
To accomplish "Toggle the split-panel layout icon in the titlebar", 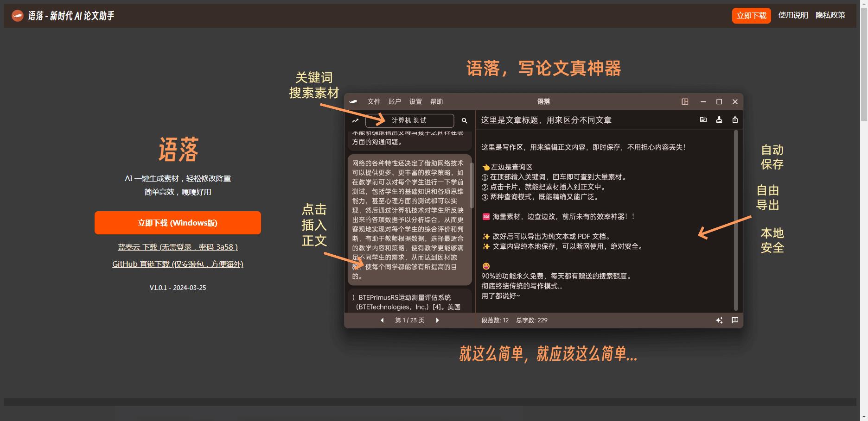I will [685, 101].
